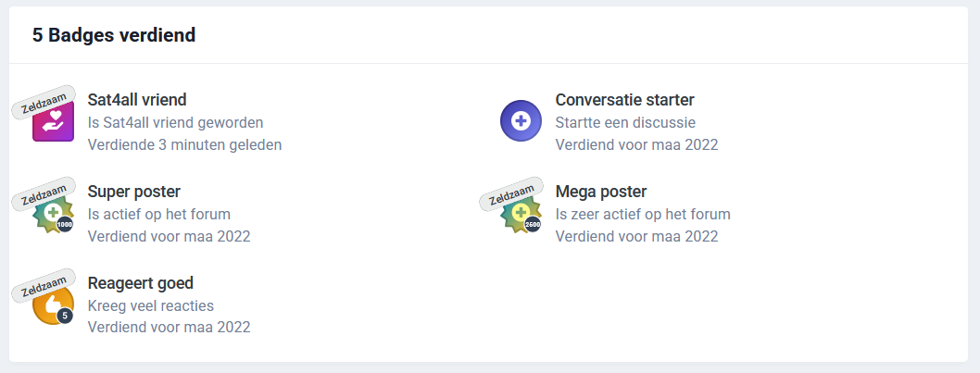The height and width of the screenshot is (373, 980).
Task: Open the Super poster badge title
Action: 133,192
